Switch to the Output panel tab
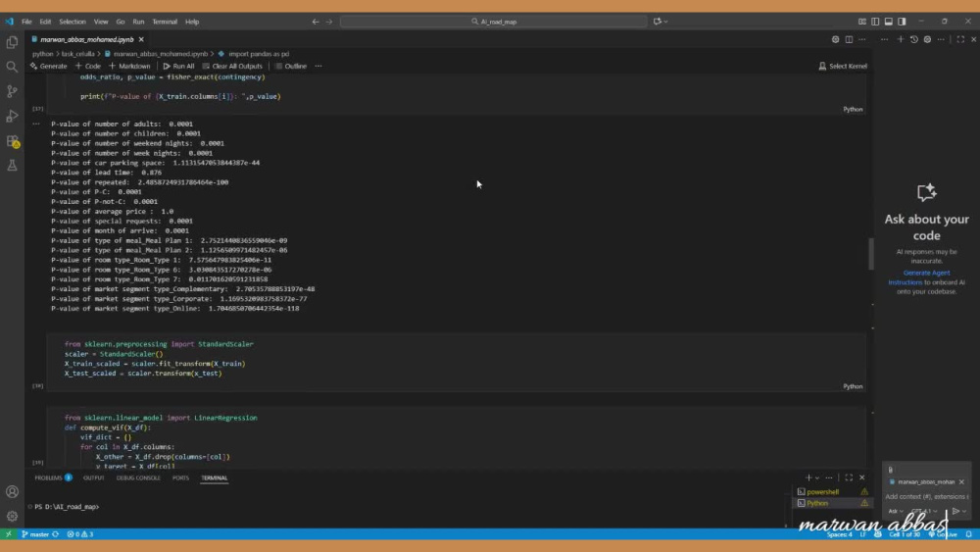Screen dimensions: 980x552 pyautogui.click(x=94, y=477)
